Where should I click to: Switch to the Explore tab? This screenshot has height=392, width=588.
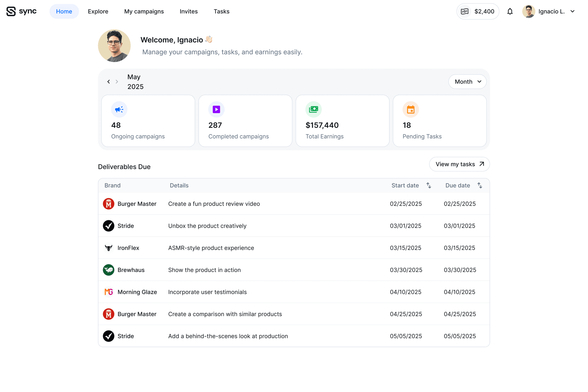click(98, 11)
